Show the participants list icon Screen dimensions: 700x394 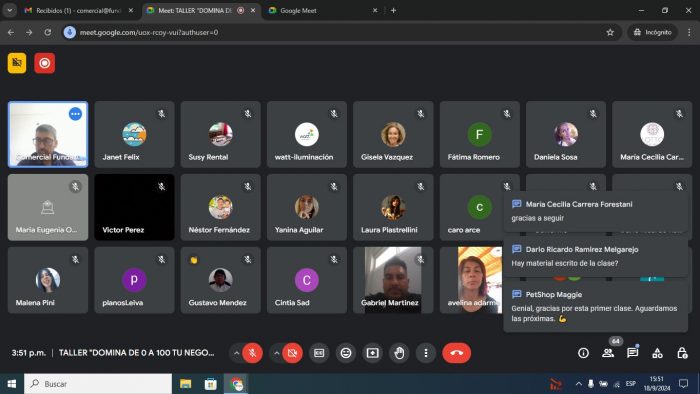[x=608, y=353]
